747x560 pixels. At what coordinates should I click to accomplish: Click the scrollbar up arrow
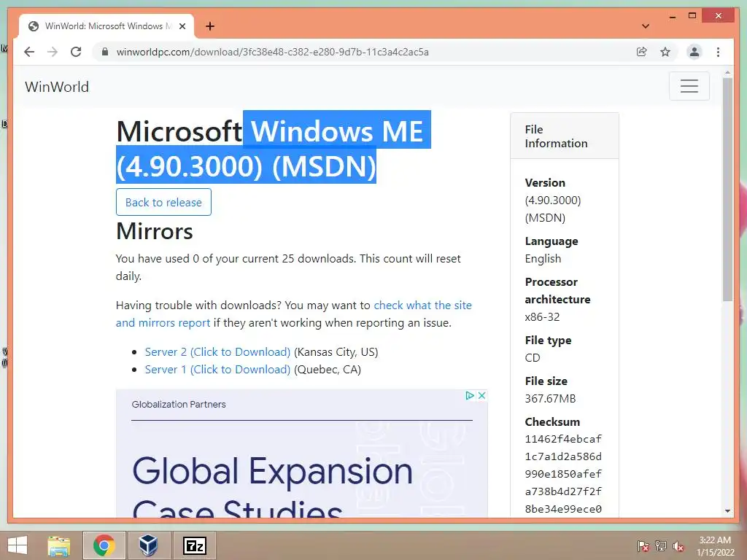click(727, 73)
